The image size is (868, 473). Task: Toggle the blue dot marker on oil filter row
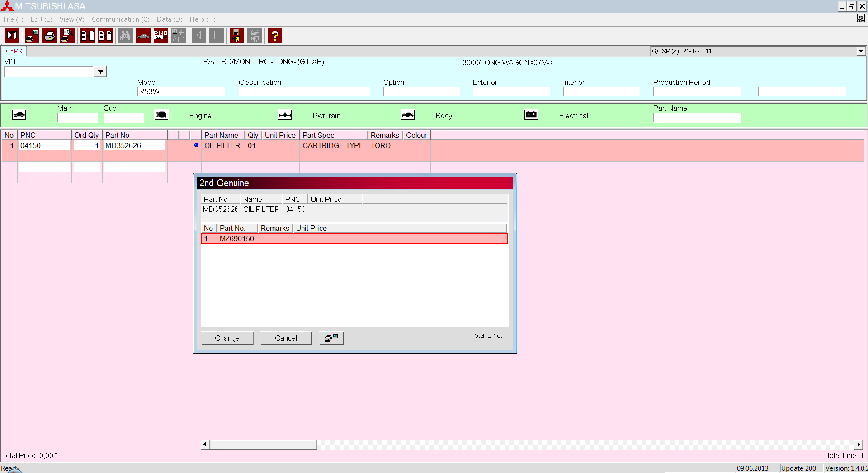click(x=196, y=145)
